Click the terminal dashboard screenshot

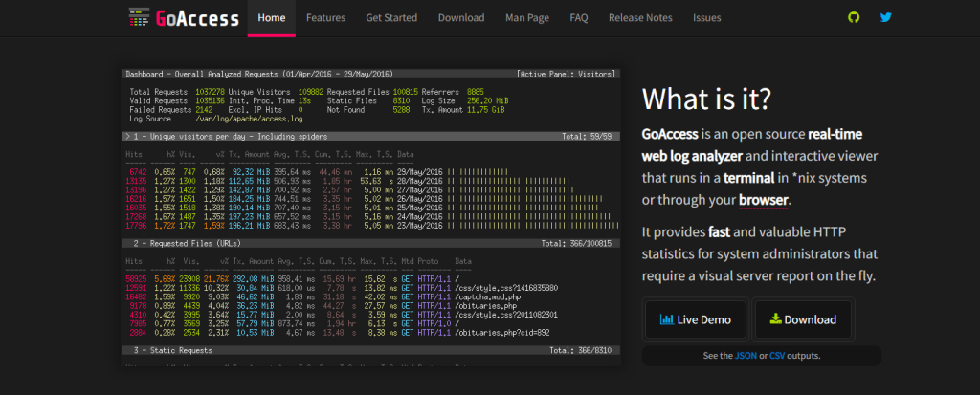point(371,217)
